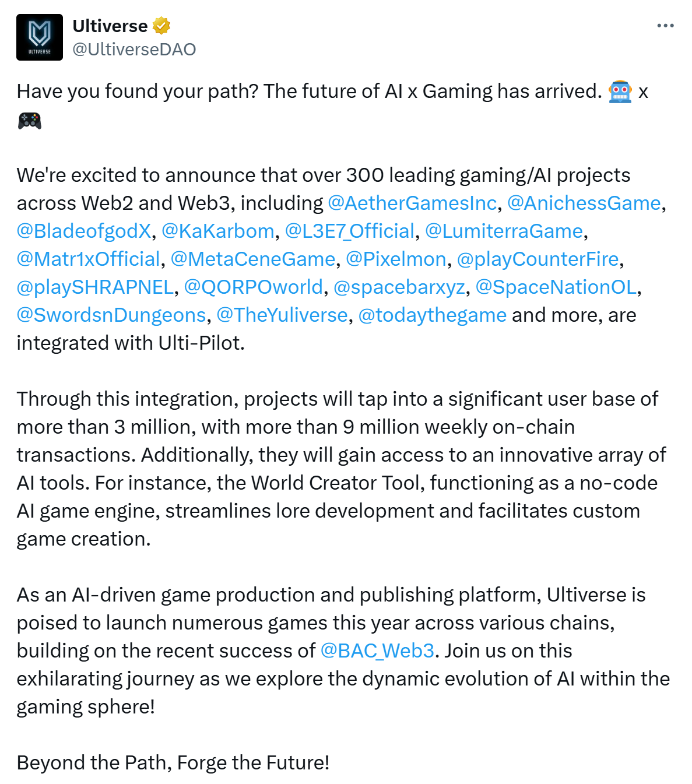Screen dimensions: 692x784
Task: Click the @Matr1xOfficial mention
Action: point(88,259)
